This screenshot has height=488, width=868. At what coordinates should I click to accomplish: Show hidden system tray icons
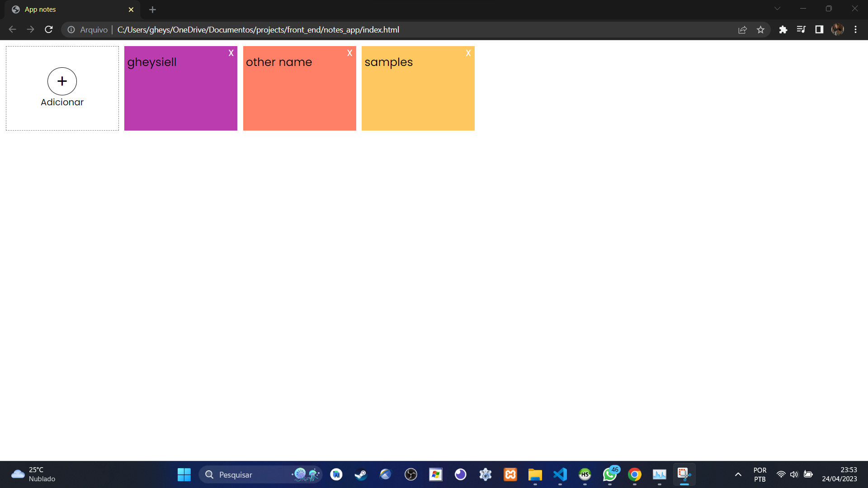pos(738,474)
